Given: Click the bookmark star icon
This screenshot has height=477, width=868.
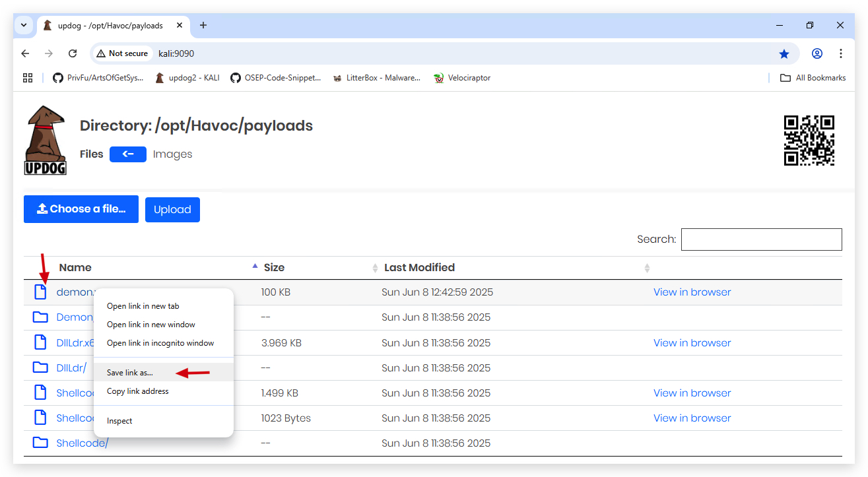Looking at the screenshot, I should click(784, 53).
